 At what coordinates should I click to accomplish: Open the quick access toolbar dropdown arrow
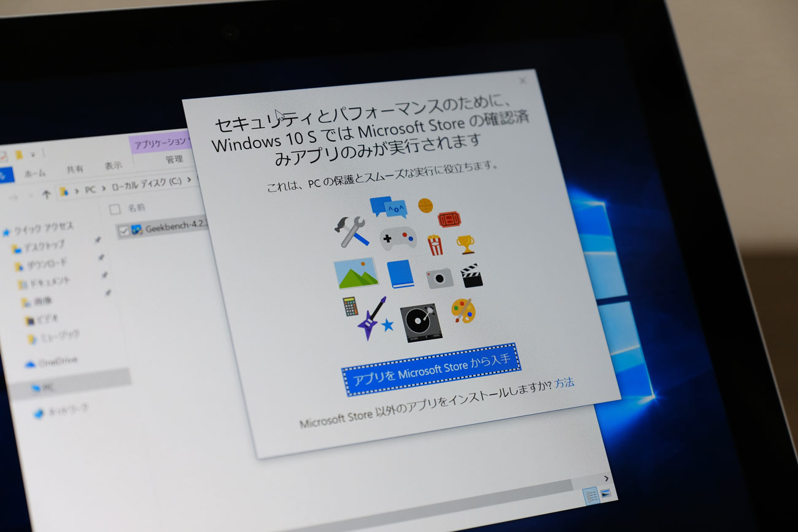point(33,154)
